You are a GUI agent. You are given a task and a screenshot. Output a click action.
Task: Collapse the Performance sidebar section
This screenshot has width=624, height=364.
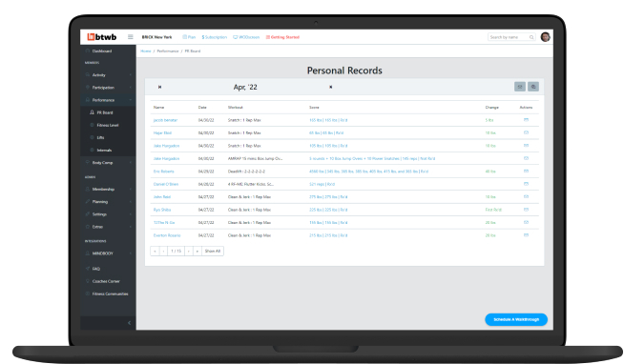[108, 100]
